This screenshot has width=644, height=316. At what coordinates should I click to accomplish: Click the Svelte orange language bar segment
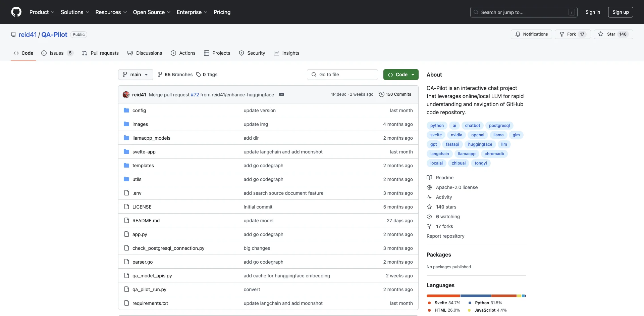(x=443, y=296)
